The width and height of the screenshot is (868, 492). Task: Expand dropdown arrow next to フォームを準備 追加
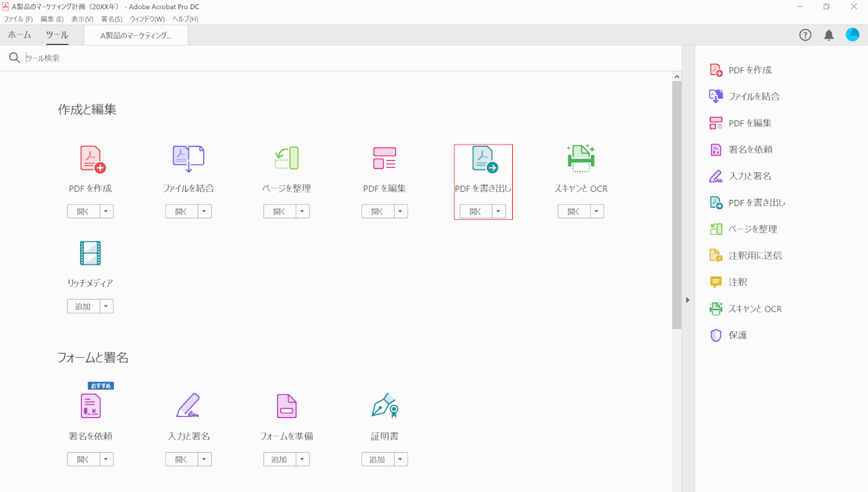click(302, 459)
